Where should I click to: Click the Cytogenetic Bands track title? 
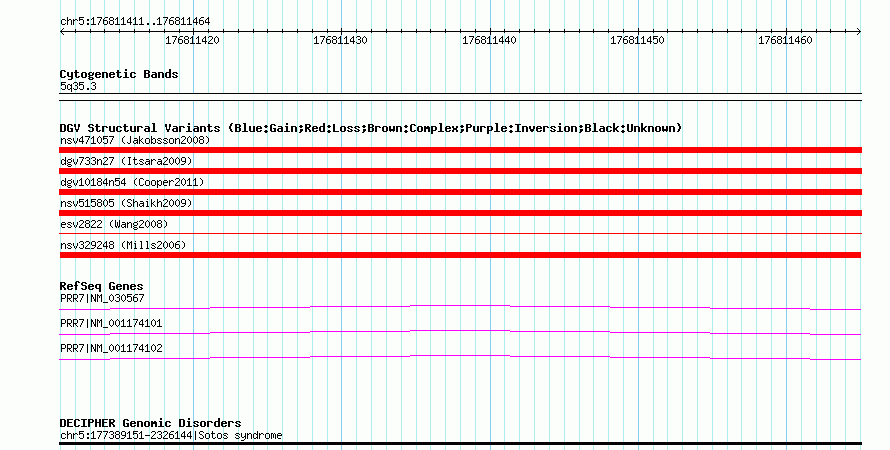pyautogui.click(x=119, y=74)
